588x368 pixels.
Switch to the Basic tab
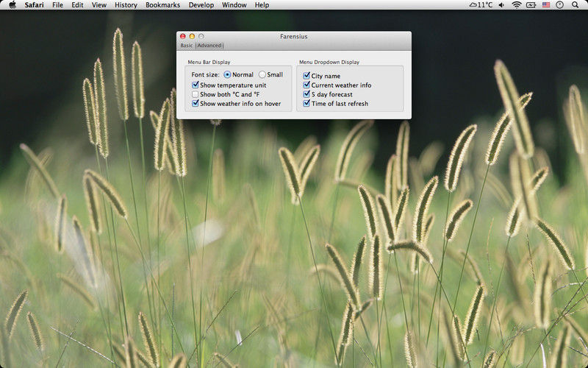[x=187, y=46]
